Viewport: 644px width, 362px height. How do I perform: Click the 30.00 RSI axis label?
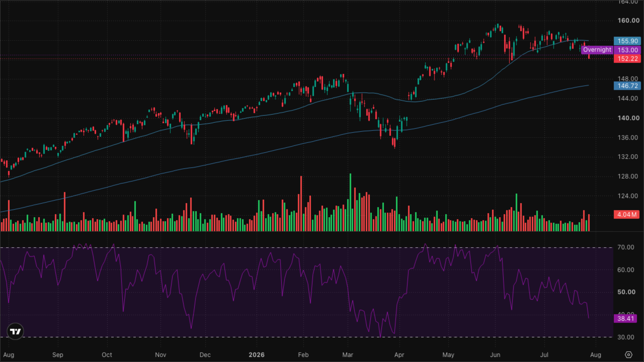[626, 337]
